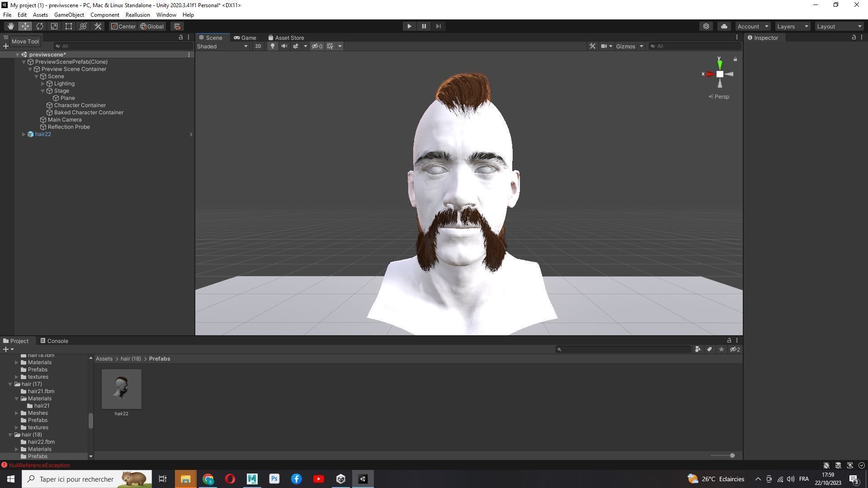Open the Layout dropdown
This screenshot has width=868, height=488.
pos(840,26)
